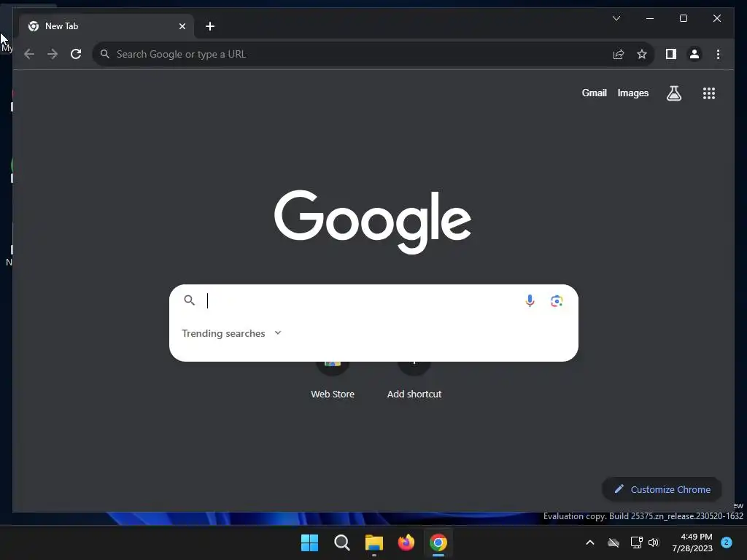Open the clock showing 4:49 PM
747x560 pixels.
pyautogui.click(x=692, y=542)
